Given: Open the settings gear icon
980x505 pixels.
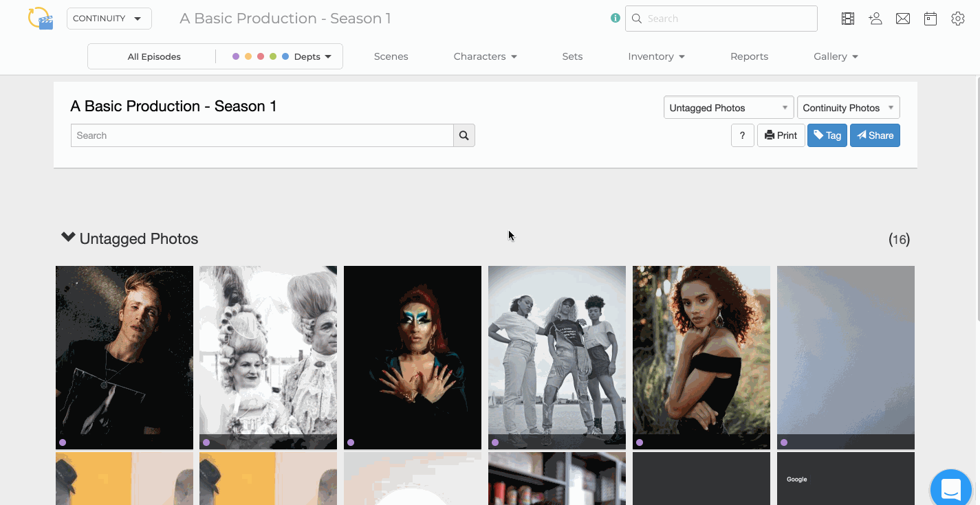Looking at the screenshot, I should click(958, 19).
